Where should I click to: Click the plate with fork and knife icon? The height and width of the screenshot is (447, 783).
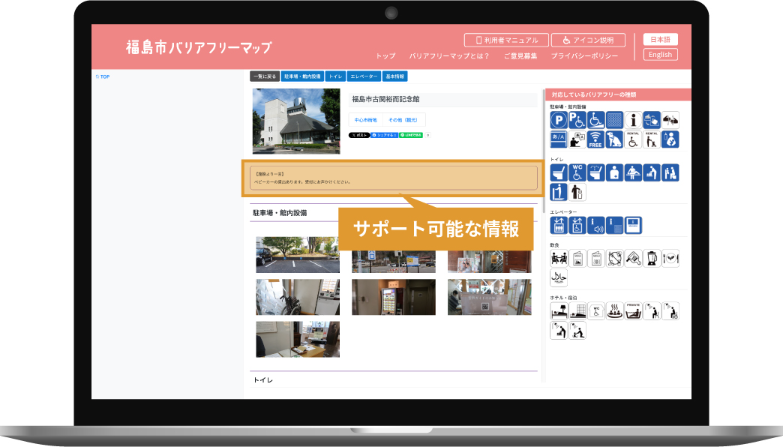click(x=671, y=258)
